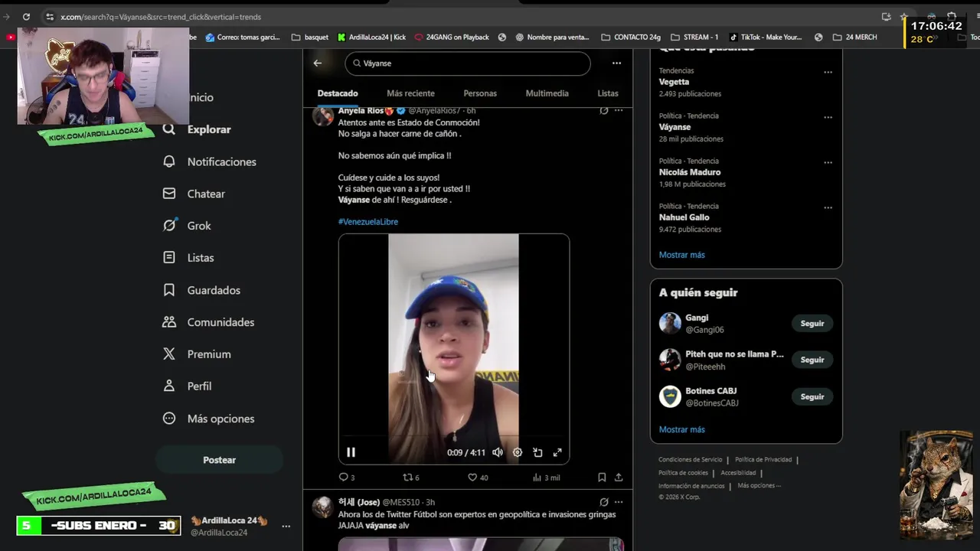Image resolution: width=980 pixels, height=551 pixels.
Task: Open Grok in the sidebar
Action: 187,226
